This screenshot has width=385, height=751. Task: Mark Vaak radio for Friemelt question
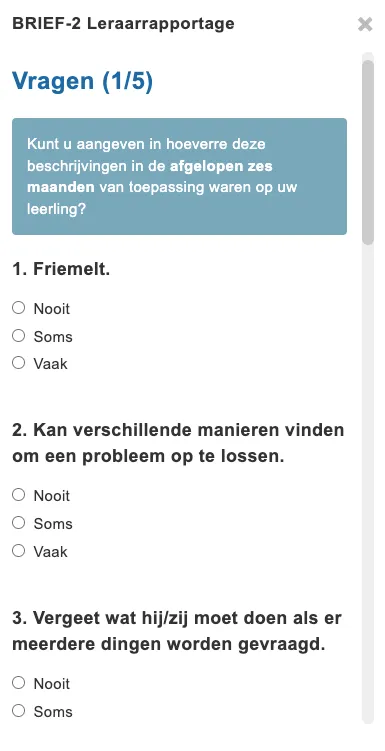coord(19,363)
